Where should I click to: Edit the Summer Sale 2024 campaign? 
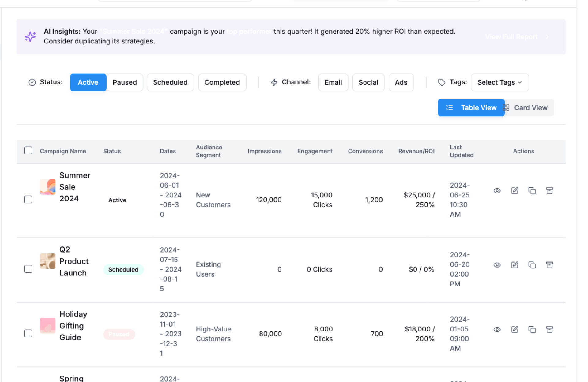pyautogui.click(x=514, y=191)
